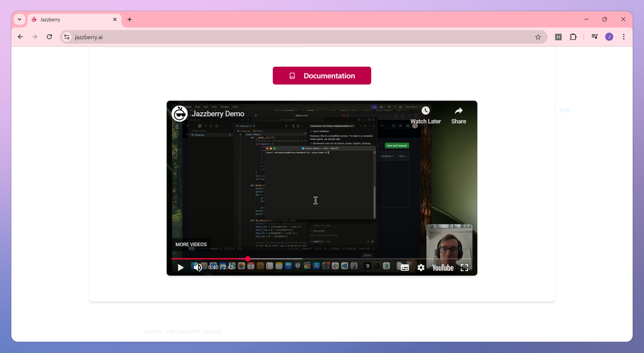Open the H extension icon
The image size is (644, 353).
pyautogui.click(x=558, y=37)
